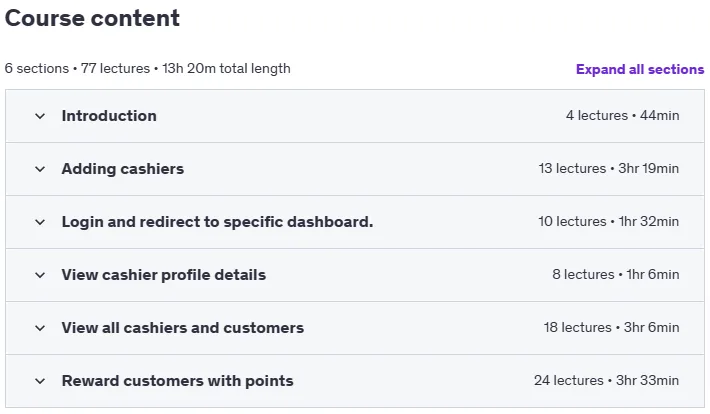Image resolution: width=710 pixels, height=414 pixels.
Task: Click the 8 lectures 1hr 6min summary
Action: tap(615, 274)
